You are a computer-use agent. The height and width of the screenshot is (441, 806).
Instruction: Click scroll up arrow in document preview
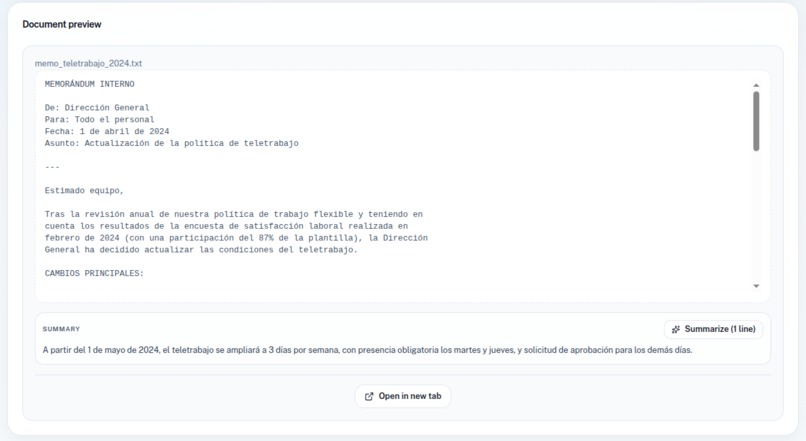coord(756,85)
